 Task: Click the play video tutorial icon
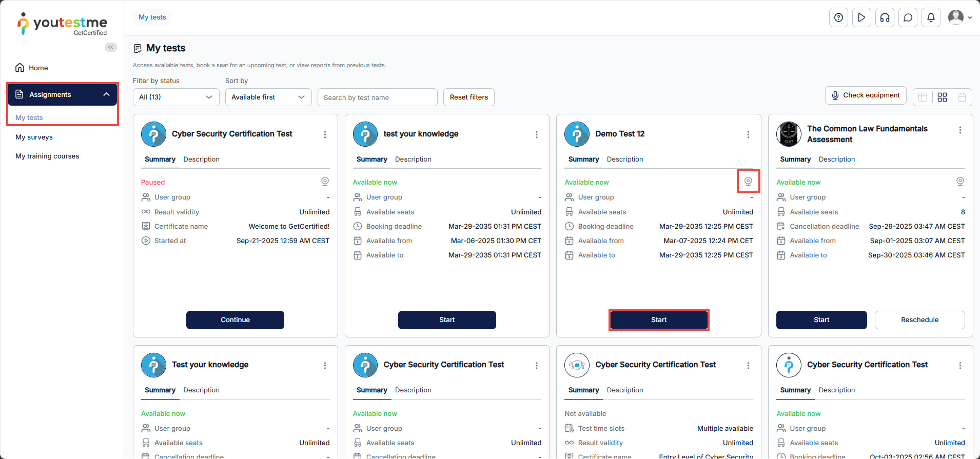pos(861,17)
